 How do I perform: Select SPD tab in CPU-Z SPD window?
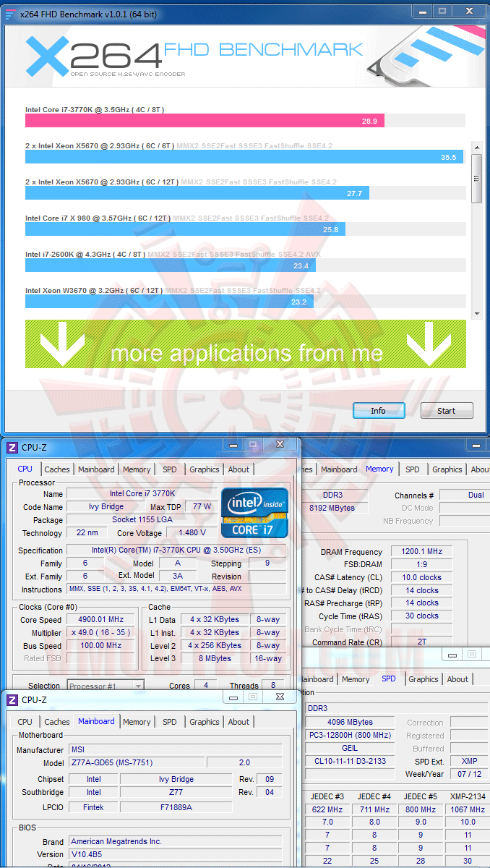[389, 678]
